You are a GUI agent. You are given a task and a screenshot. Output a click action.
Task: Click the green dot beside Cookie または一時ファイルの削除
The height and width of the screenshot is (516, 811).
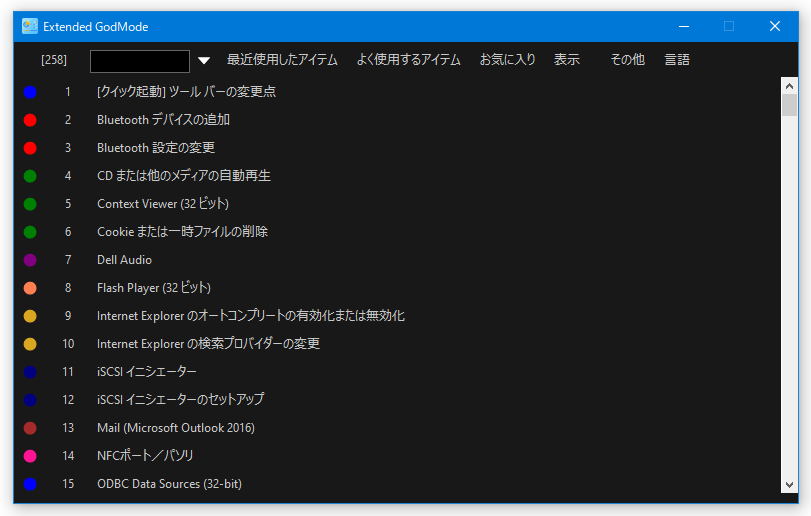pyautogui.click(x=30, y=232)
